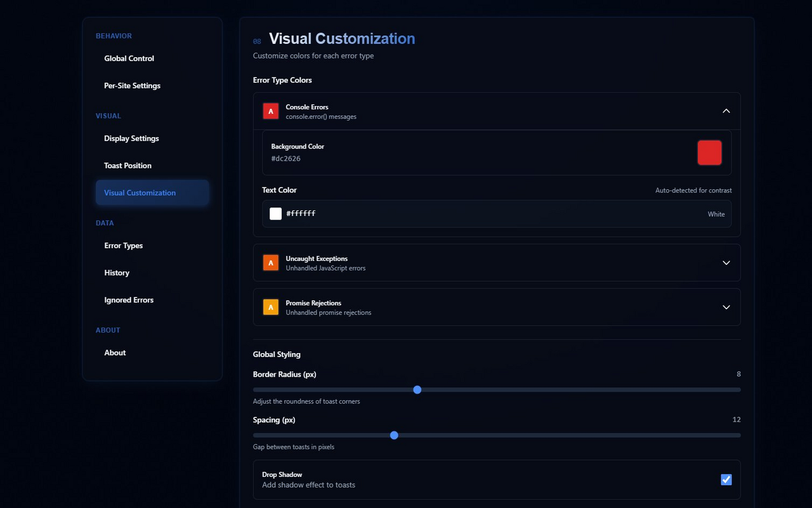Expand the Promise Rejections section
The image size is (812, 508).
[726, 307]
